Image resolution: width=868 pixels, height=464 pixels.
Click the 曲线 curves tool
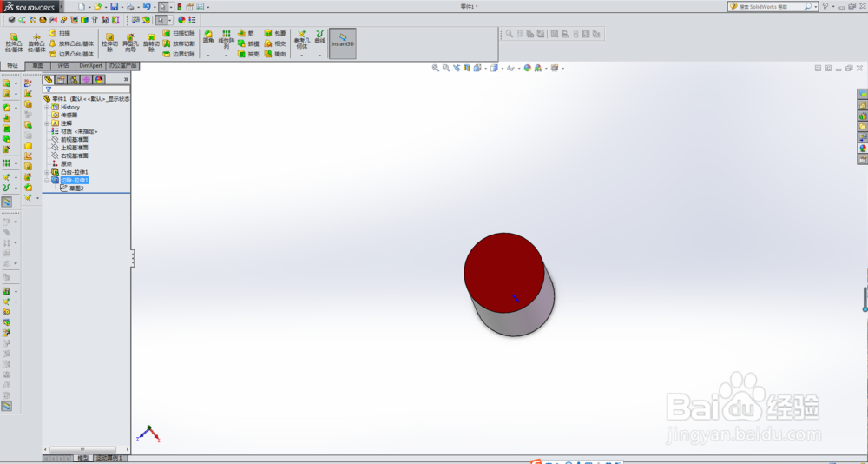click(x=320, y=37)
